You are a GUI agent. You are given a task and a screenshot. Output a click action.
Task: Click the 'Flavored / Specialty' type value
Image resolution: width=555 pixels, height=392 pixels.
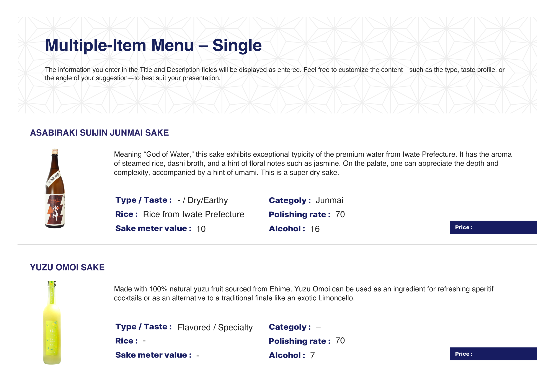point(215,327)
